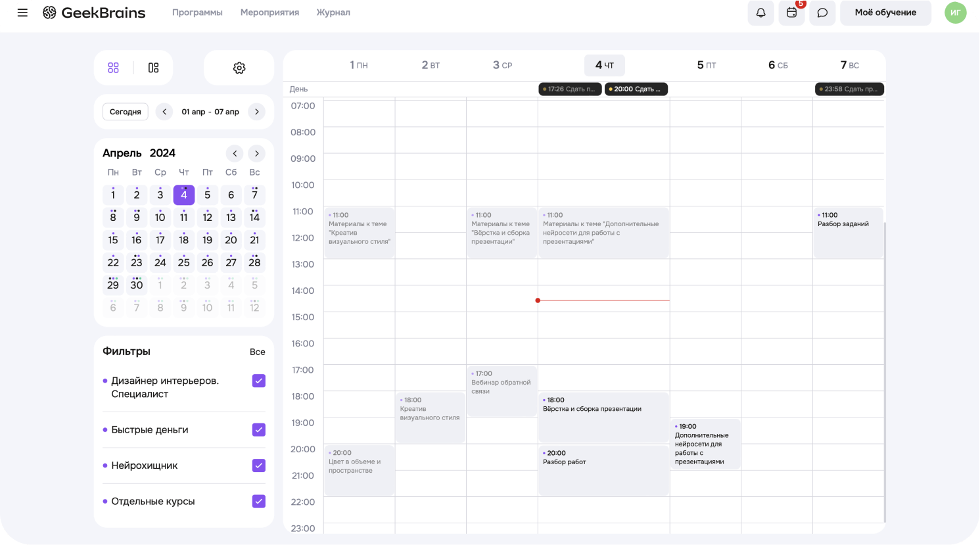Click the Апрель 2024 month title
980x545 pixels.
pos(139,153)
